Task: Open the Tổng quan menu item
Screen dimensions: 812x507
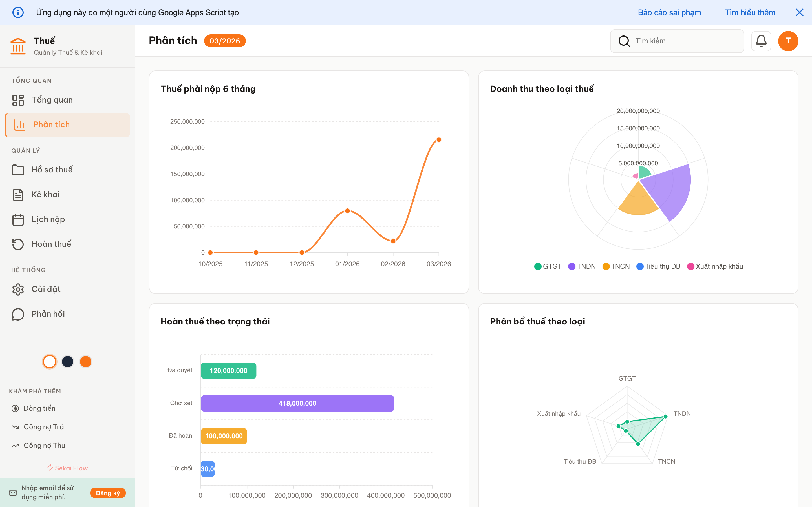Action: (x=52, y=100)
